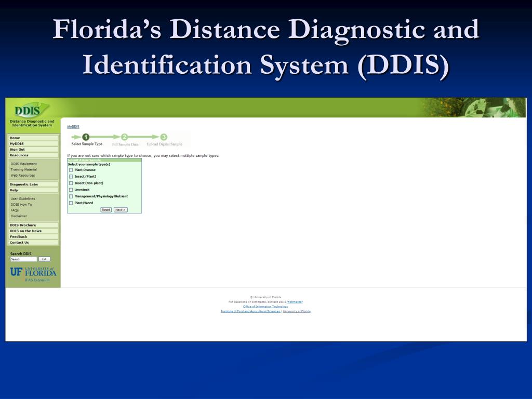Open DDIS How To link

pyautogui.click(x=21, y=205)
